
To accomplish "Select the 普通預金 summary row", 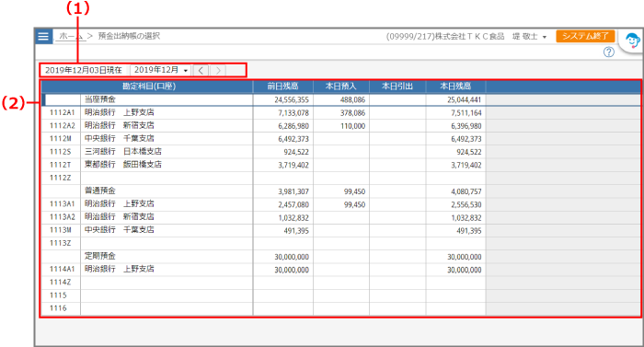I will click(x=341, y=191).
